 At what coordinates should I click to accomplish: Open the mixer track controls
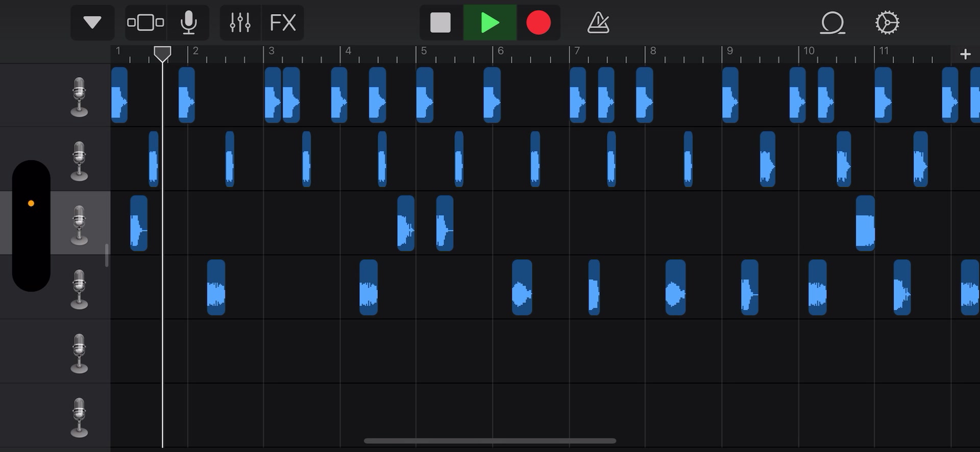click(x=240, y=22)
